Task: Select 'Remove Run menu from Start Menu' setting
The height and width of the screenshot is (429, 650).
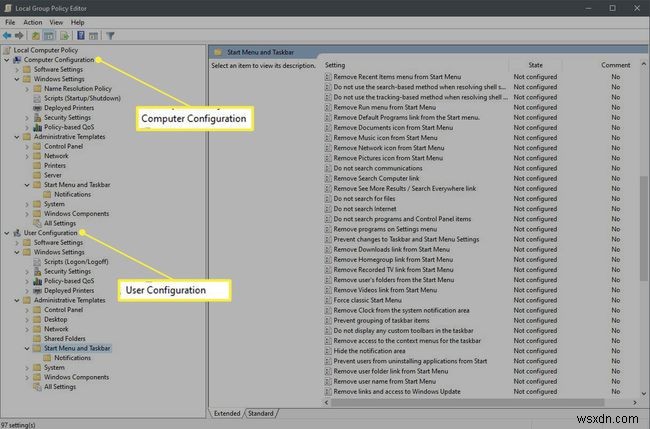Action: [385, 107]
